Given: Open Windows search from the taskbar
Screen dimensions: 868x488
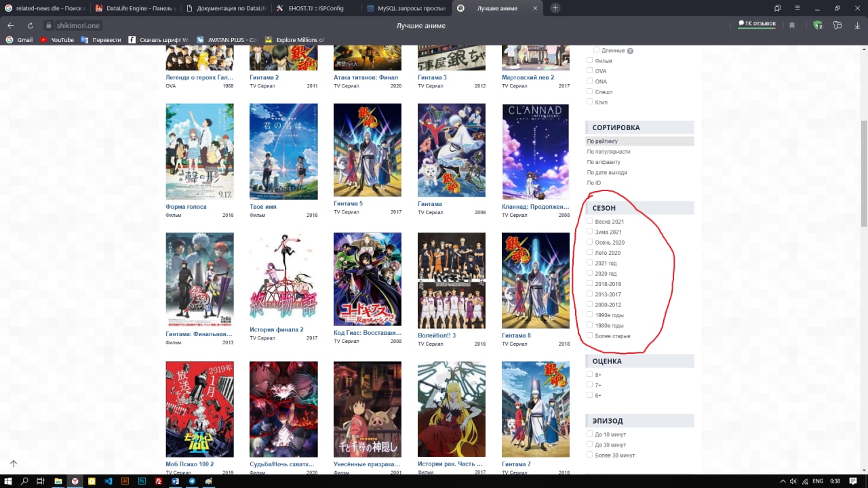Looking at the screenshot, I should (x=24, y=481).
